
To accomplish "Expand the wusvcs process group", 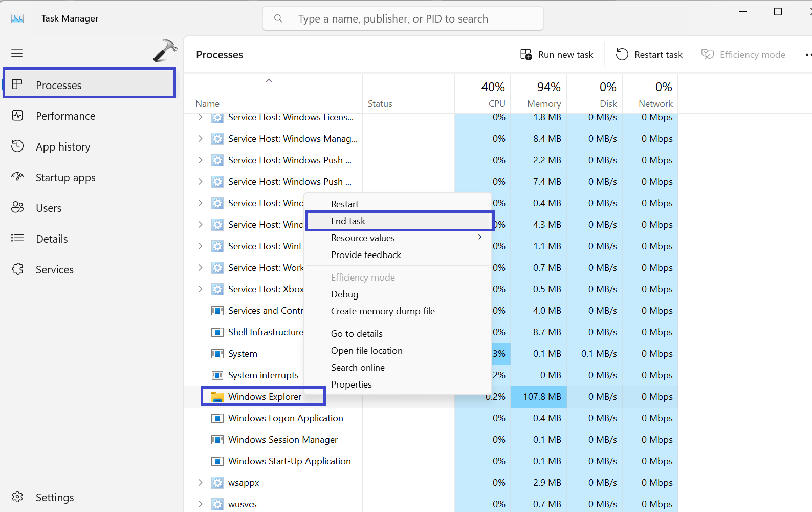I will 200,504.
